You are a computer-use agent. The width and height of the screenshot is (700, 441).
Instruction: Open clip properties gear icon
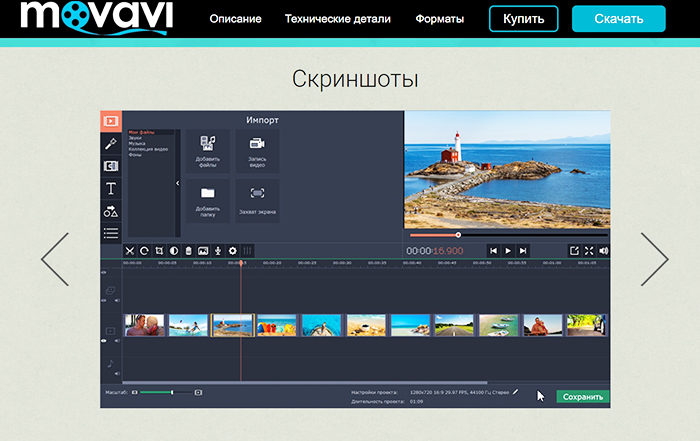[233, 250]
